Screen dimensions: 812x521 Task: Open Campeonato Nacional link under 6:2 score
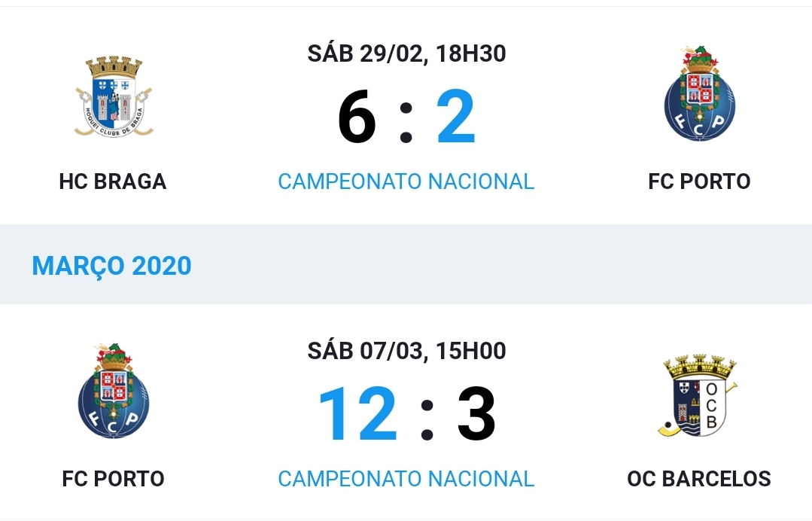coord(406,181)
